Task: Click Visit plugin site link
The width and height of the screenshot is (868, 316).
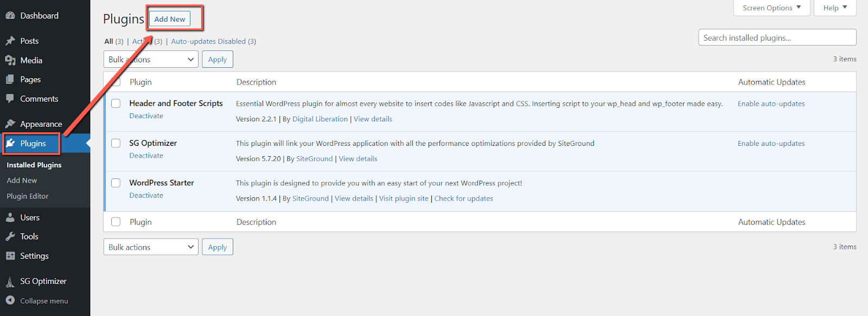Action: tap(404, 198)
